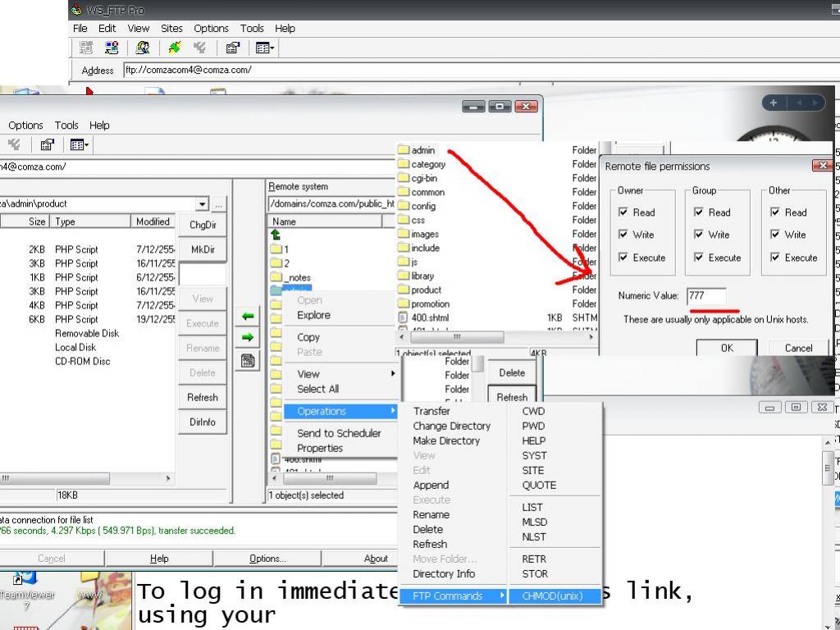
Task: Toggle the Owner Execute checkbox
Action: click(623, 257)
